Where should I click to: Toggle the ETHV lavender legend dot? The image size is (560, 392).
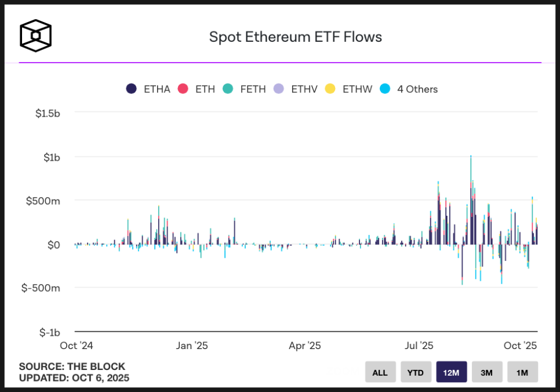coord(279,89)
